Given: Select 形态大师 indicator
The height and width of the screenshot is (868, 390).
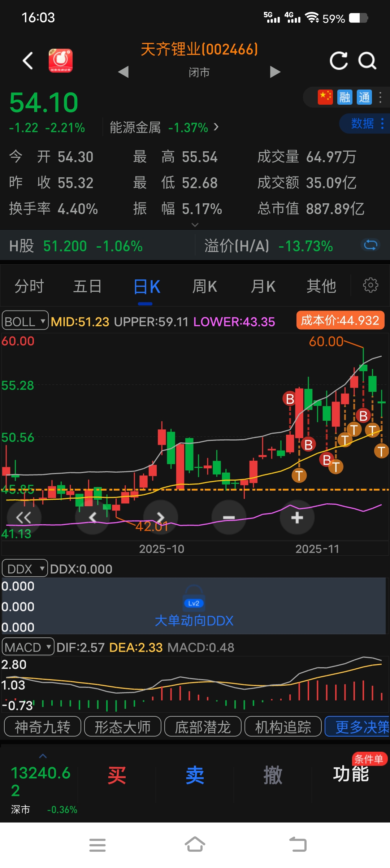Looking at the screenshot, I should (123, 727).
